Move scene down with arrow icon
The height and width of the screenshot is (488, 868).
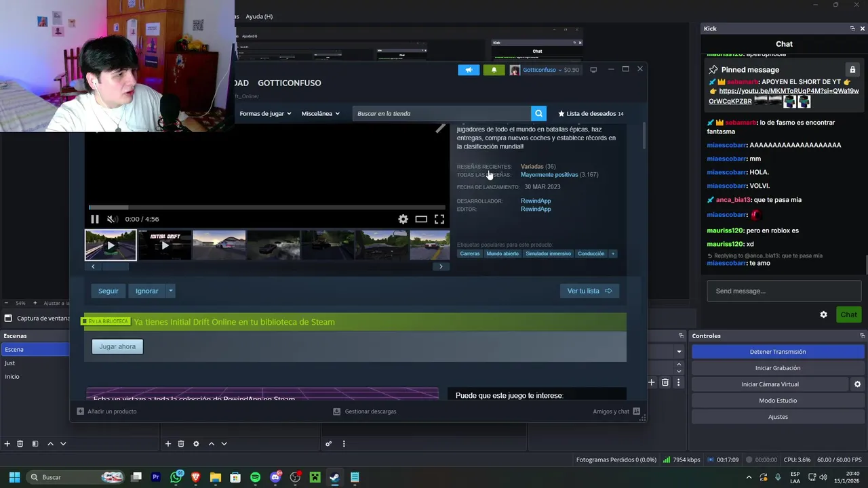63,444
